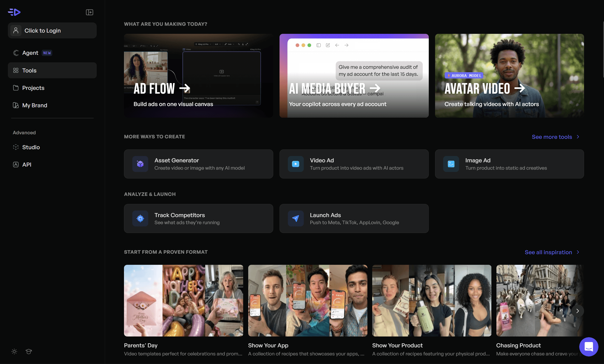Collapse the sidebar panel
The image size is (604, 364).
click(x=90, y=12)
